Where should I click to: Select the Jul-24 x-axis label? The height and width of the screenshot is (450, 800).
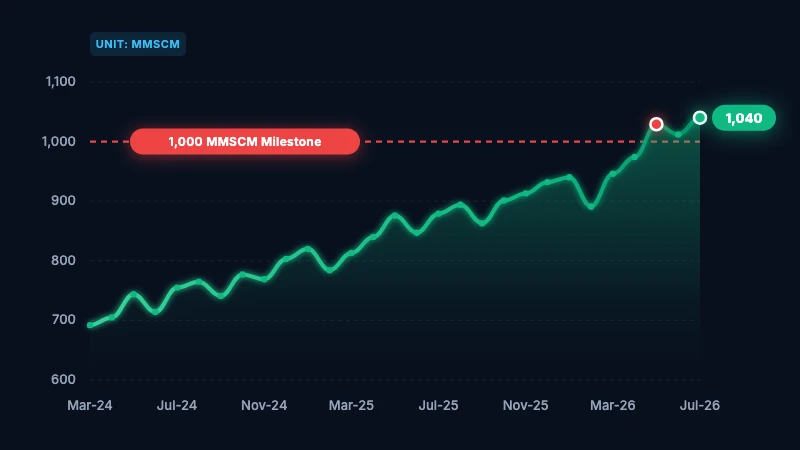(177, 406)
